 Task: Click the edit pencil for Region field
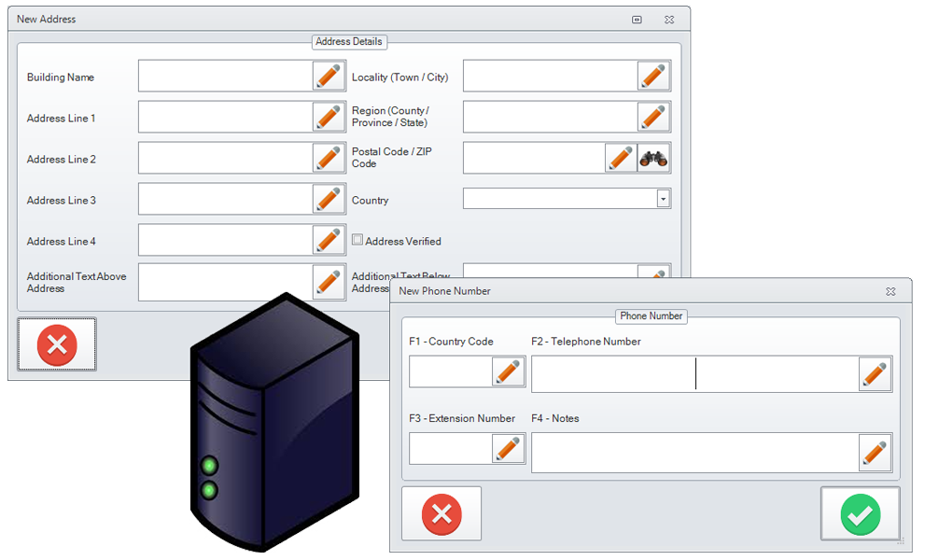653,117
